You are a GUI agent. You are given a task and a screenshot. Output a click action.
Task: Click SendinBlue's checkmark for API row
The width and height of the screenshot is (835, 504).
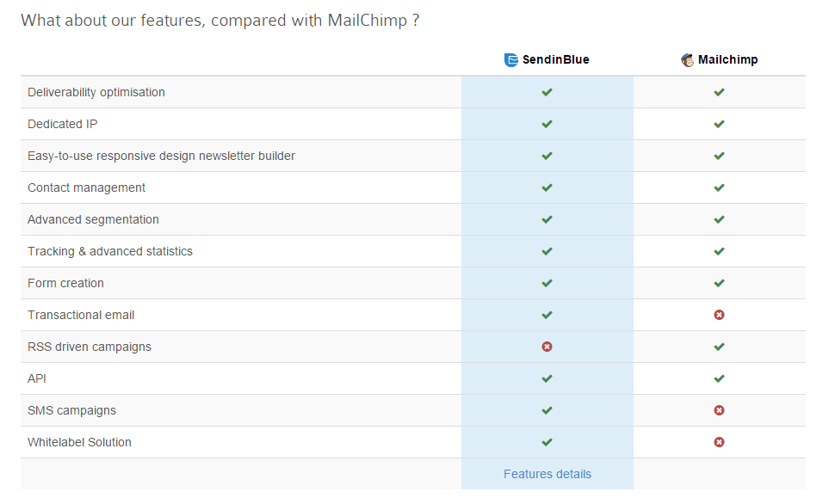tap(547, 379)
